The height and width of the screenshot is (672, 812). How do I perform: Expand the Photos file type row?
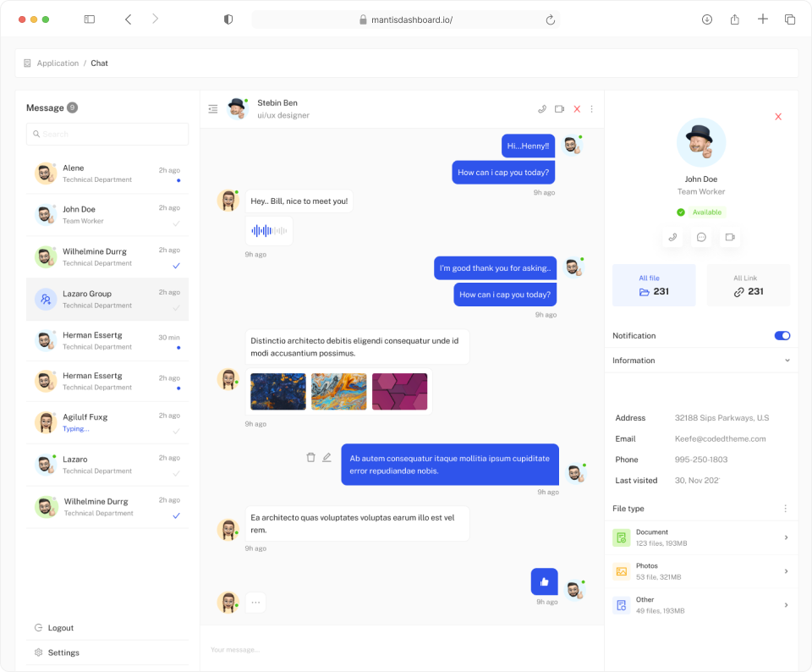coord(786,571)
